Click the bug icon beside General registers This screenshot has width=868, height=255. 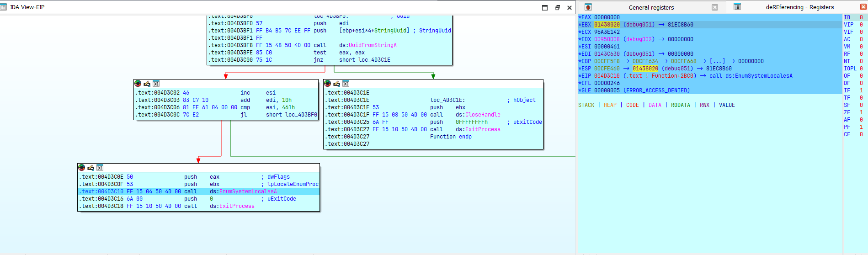pos(588,7)
